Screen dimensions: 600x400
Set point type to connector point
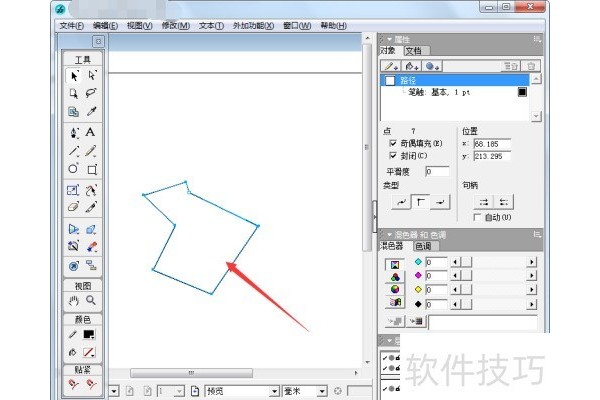[x=440, y=202]
